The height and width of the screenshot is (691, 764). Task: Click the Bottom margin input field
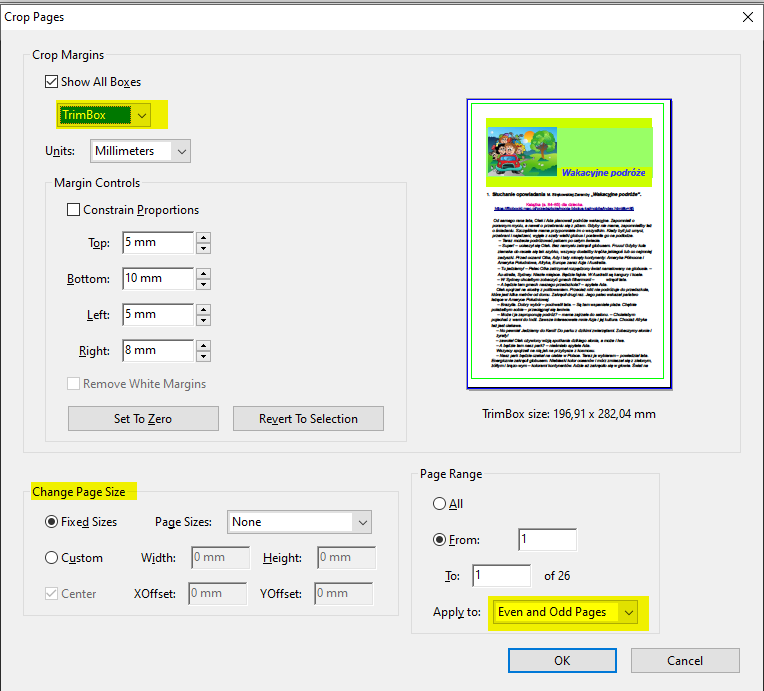click(158, 278)
